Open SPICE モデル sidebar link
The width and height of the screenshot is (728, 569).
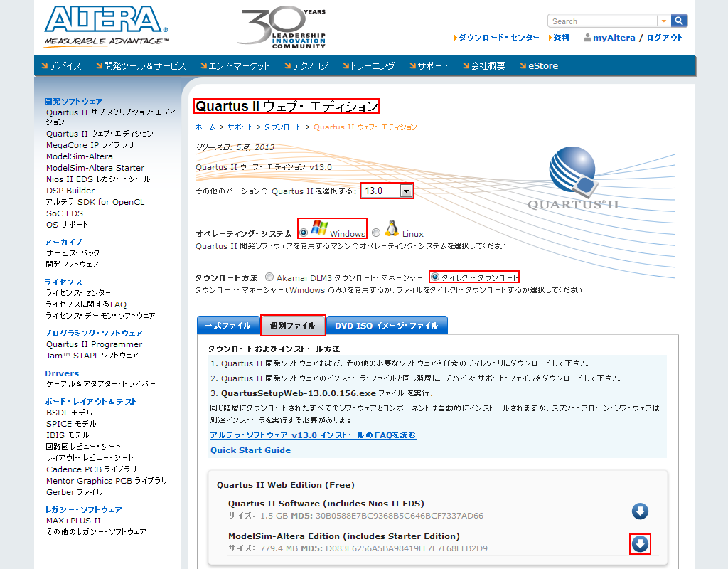tap(71, 424)
